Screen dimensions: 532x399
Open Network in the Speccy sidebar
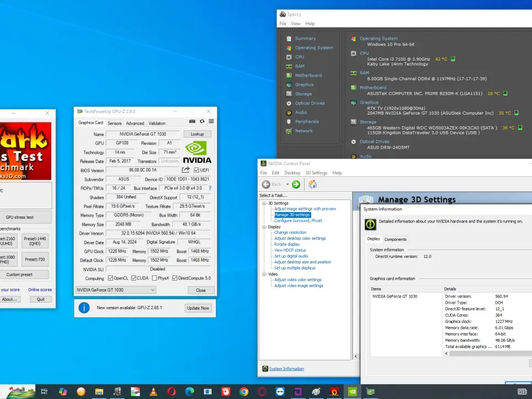click(303, 131)
